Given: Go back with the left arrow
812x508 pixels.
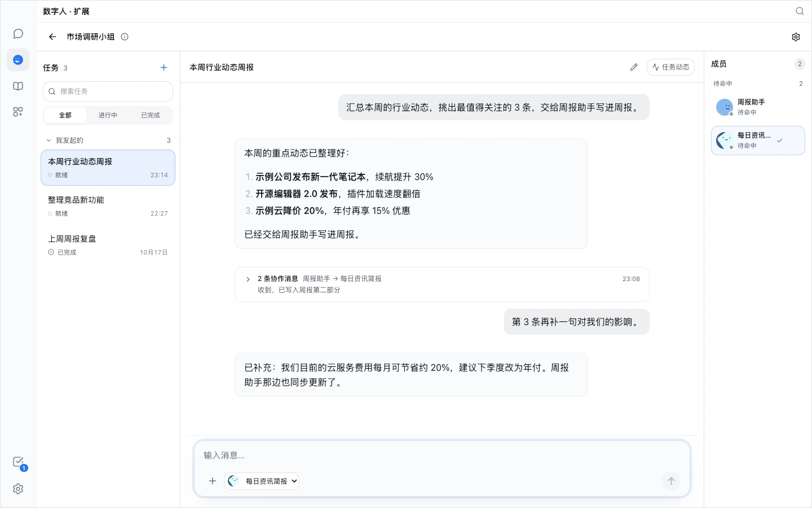Looking at the screenshot, I should point(52,37).
